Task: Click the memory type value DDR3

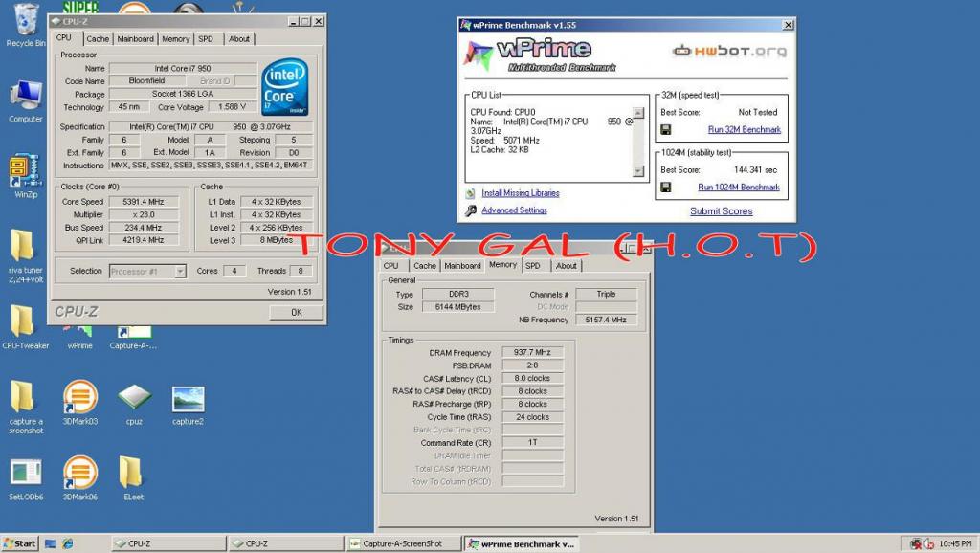Action: (458, 294)
